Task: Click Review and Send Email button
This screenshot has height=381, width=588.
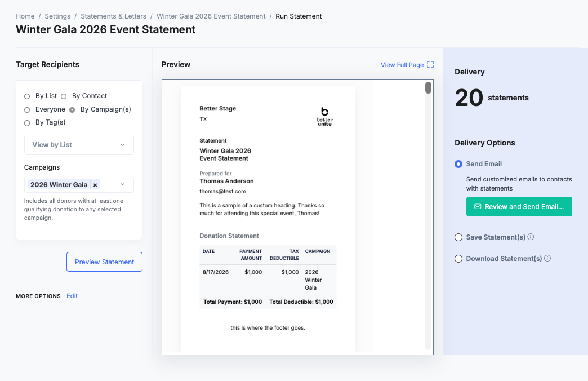Action: 519,206
